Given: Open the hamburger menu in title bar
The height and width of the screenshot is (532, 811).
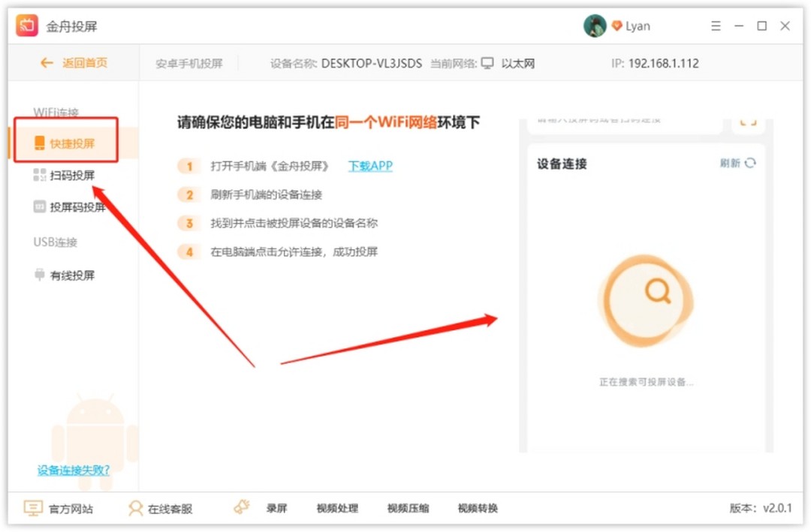Looking at the screenshot, I should (x=716, y=25).
